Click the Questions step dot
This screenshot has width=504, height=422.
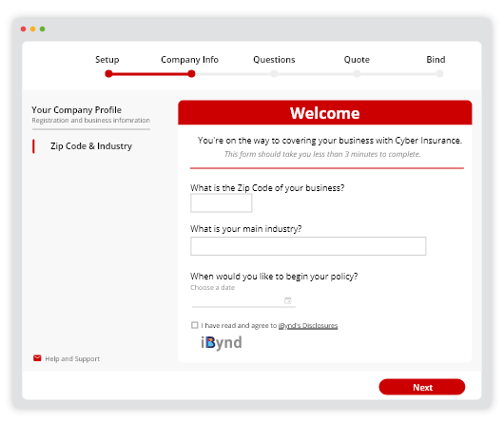[x=274, y=74]
